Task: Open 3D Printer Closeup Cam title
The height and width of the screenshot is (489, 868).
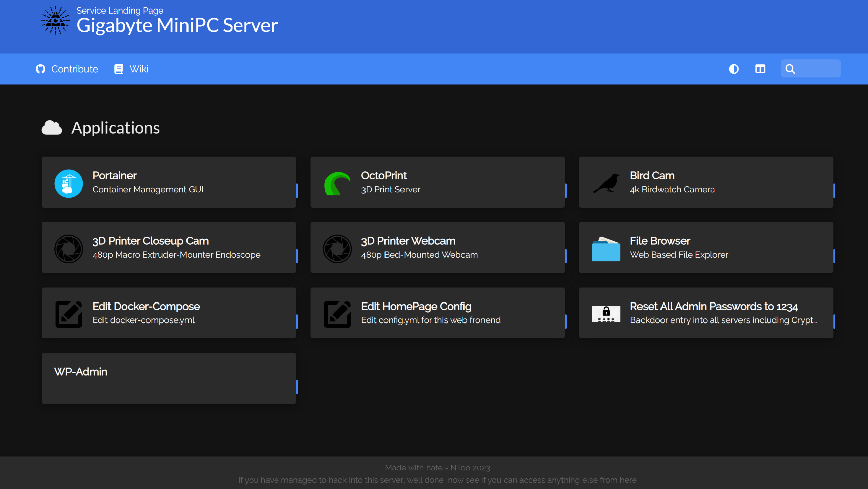Action: tap(151, 241)
